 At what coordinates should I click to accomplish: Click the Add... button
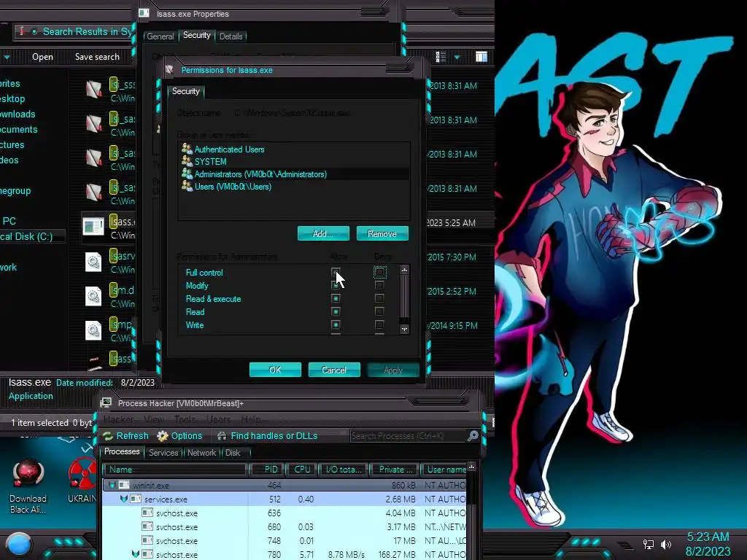coord(323,233)
